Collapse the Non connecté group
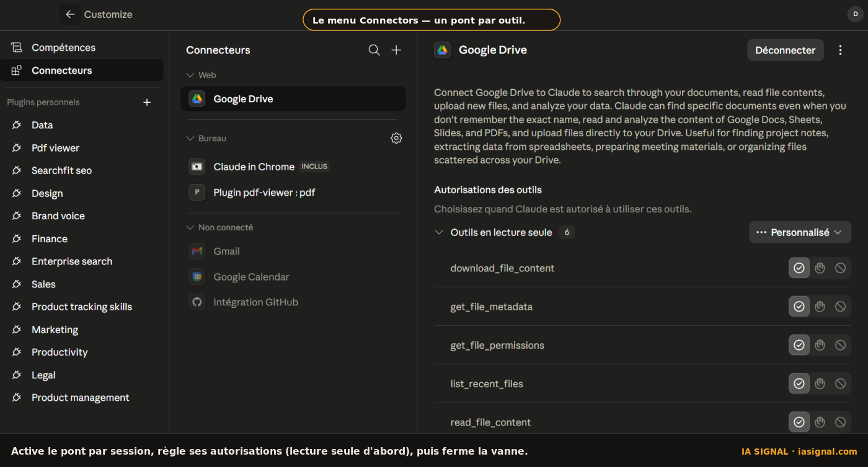 click(x=190, y=227)
